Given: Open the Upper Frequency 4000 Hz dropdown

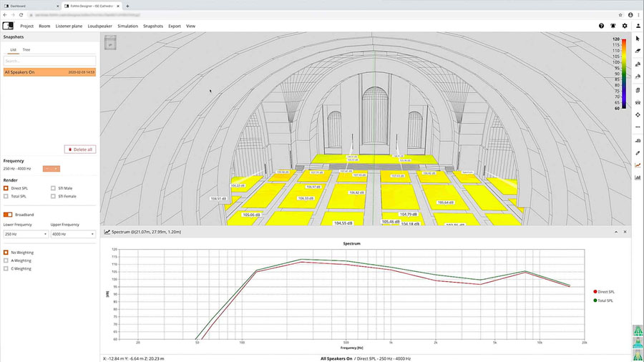Looking at the screenshot, I should [73, 234].
